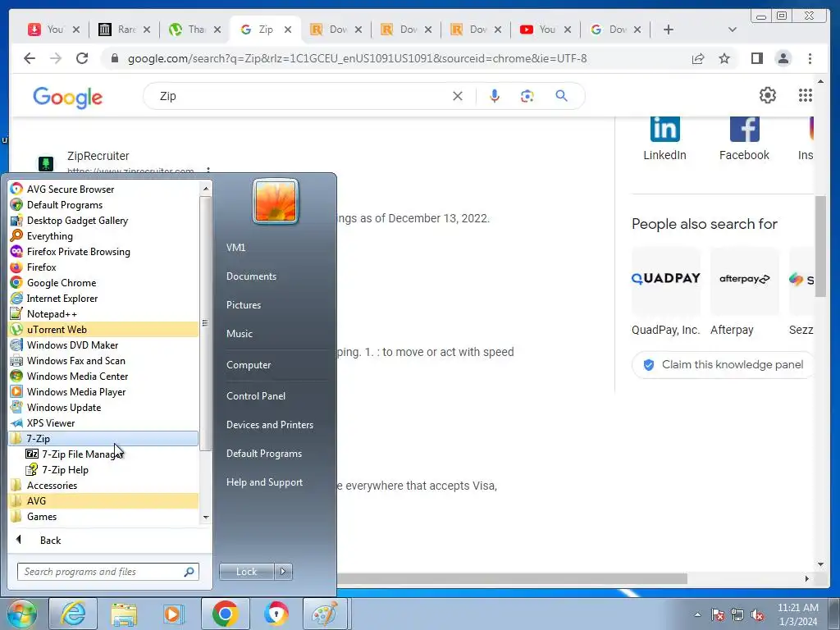
Task: Bookmark this page with the star
Action: pos(724,58)
